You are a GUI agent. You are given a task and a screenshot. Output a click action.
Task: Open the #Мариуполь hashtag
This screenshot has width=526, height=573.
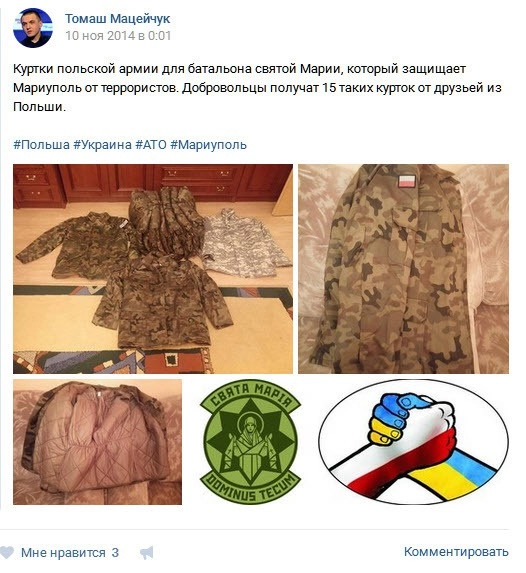[x=208, y=144]
